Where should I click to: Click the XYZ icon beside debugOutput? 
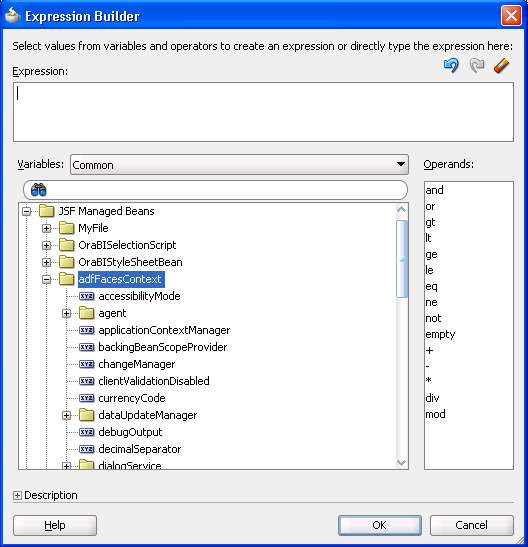[86, 432]
